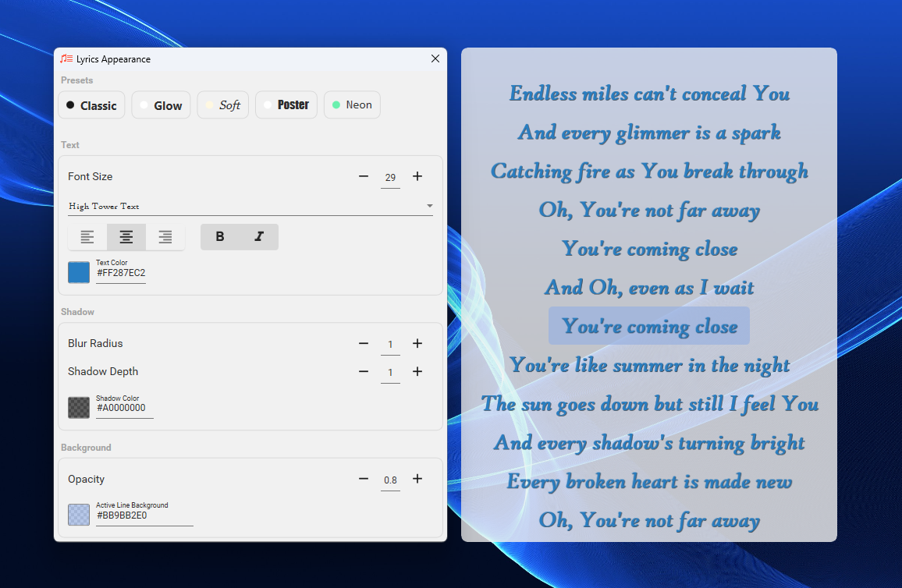
Task: Apply the Soft preset
Action: [222, 105]
